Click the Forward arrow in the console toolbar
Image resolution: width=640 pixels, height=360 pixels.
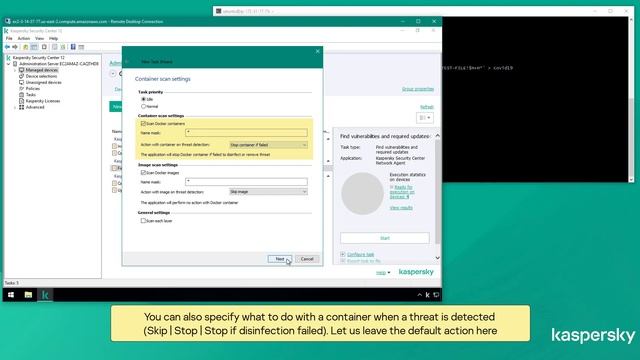(x=15, y=47)
